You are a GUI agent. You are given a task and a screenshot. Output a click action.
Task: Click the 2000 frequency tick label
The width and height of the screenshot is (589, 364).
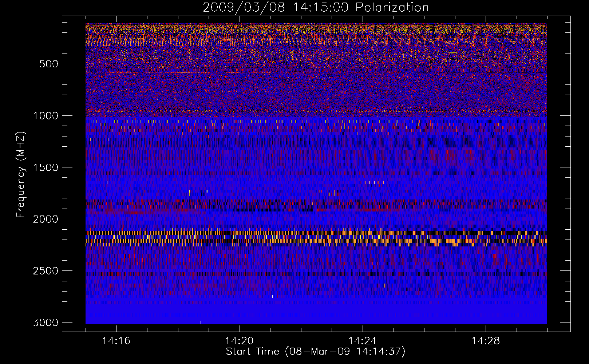coord(46,219)
